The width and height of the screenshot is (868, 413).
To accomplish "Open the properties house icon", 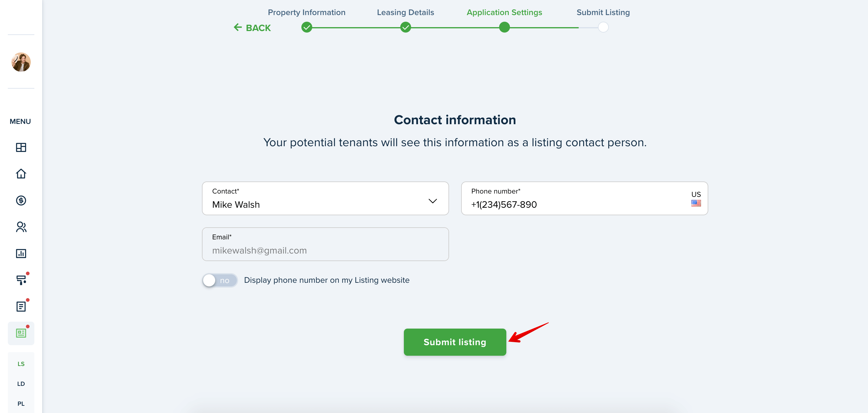I will [x=21, y=174].
